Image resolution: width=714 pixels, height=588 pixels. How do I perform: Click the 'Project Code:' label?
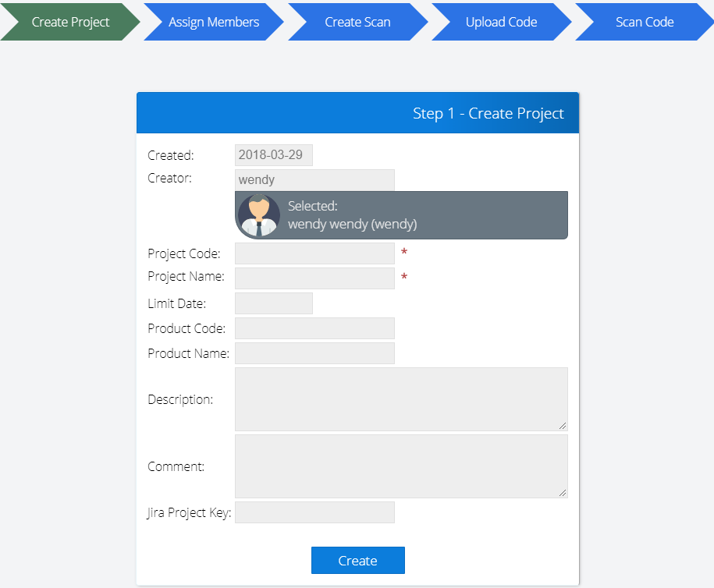pyautogui.click(x=184, y=254)
